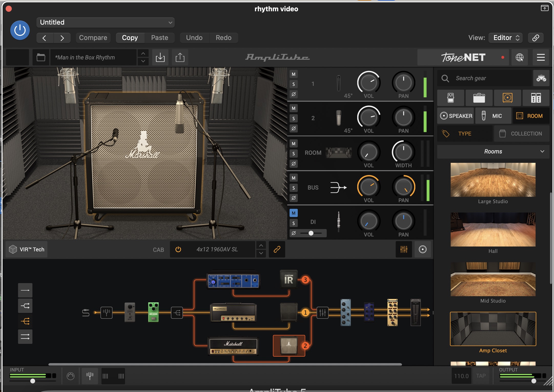Mute the ROOM channel

(x=294, y=144)
